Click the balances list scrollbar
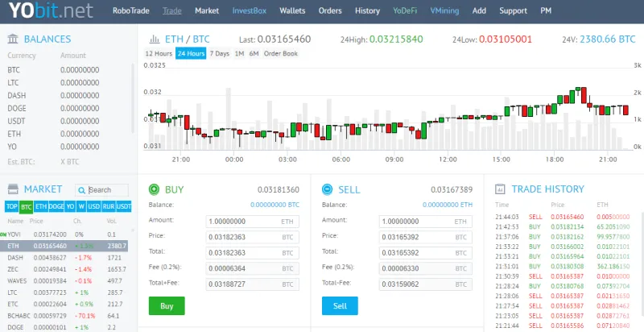 click(133, 98)
